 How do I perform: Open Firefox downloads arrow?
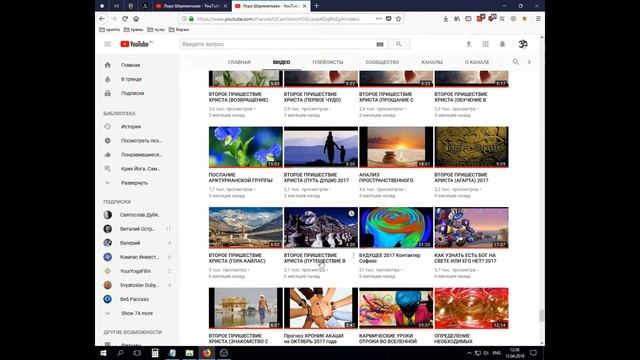(x=446, y=19)
